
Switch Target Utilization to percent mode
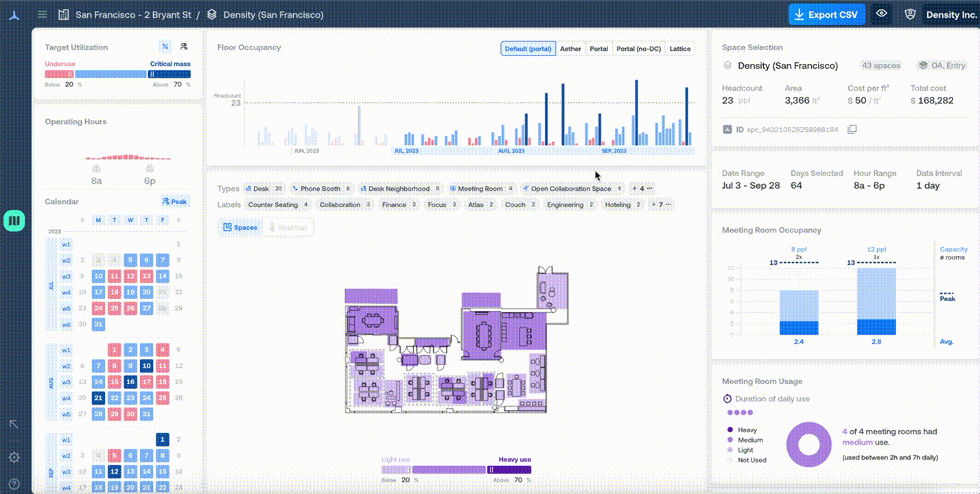pos(165,47)
